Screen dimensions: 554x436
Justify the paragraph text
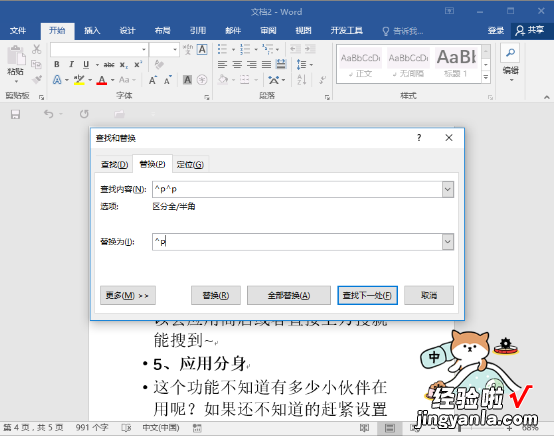(x=266, y=64)
